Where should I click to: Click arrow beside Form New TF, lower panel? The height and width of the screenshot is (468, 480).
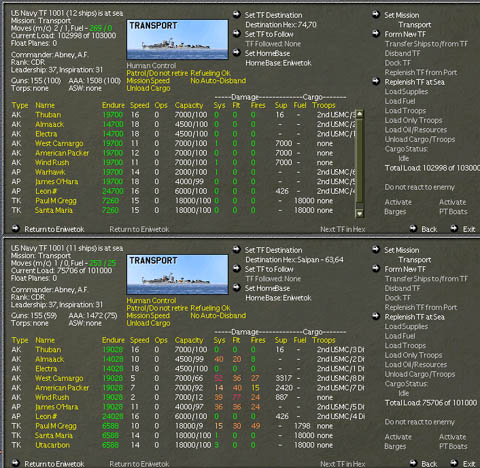[x=376, y=268]
